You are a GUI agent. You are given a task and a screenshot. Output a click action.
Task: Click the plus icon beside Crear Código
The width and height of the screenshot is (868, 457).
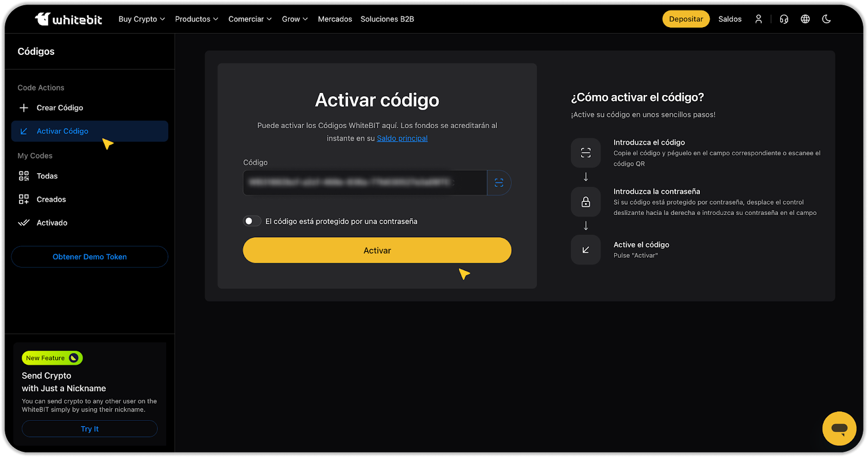tap(24, 108)
